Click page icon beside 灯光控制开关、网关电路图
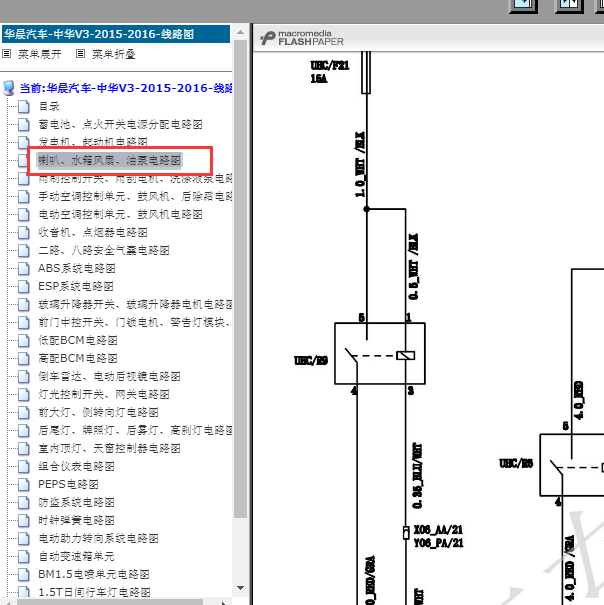604x605 pixels. click(24, 394)
